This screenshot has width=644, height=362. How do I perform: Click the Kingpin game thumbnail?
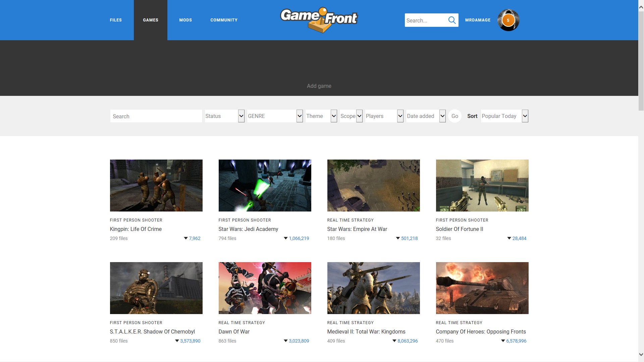pos(156,185)
